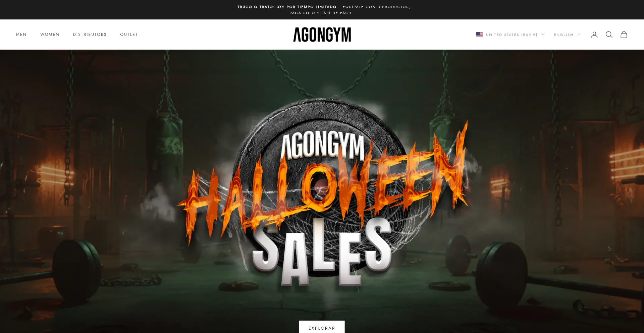
Task: Click the AGONGYM weight plate logo in banner
Action: pyautogui.click(x=322, y=147)
